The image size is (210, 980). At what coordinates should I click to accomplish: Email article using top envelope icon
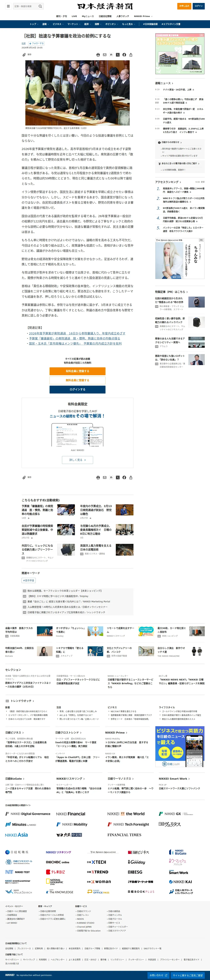[x=105, y=55]
